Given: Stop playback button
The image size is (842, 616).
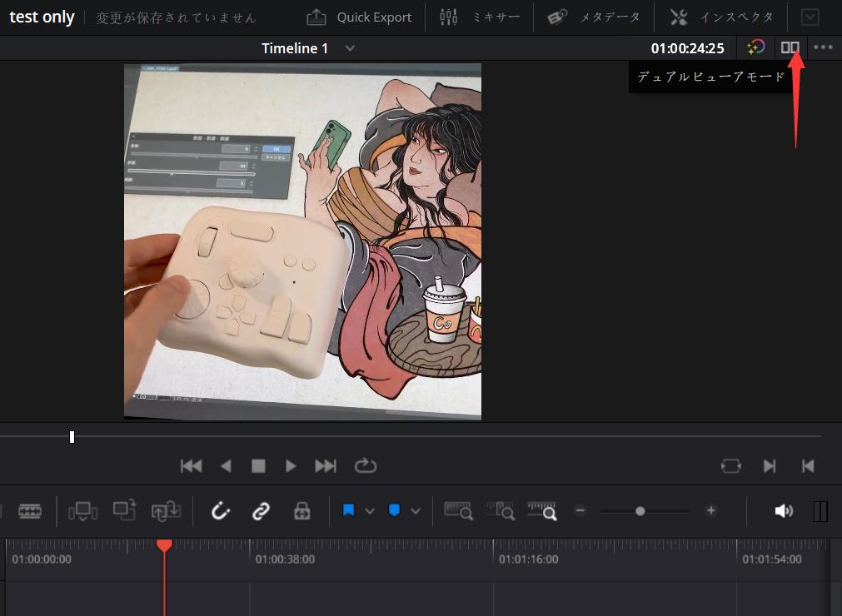Looking at the screenshot, I should pos(258,466).
